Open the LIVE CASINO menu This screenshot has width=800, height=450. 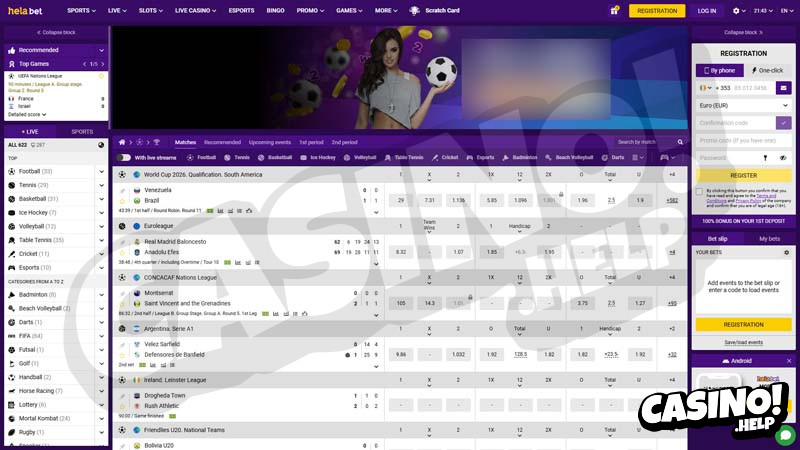point(195,10)
